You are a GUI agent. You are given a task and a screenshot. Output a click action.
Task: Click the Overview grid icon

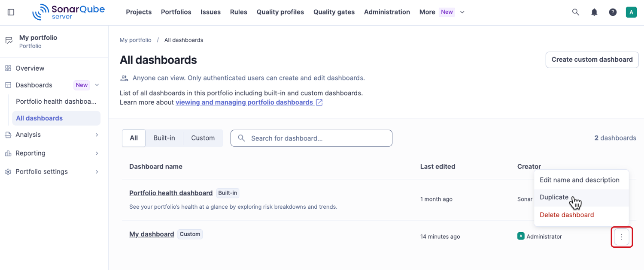[8, 68]
